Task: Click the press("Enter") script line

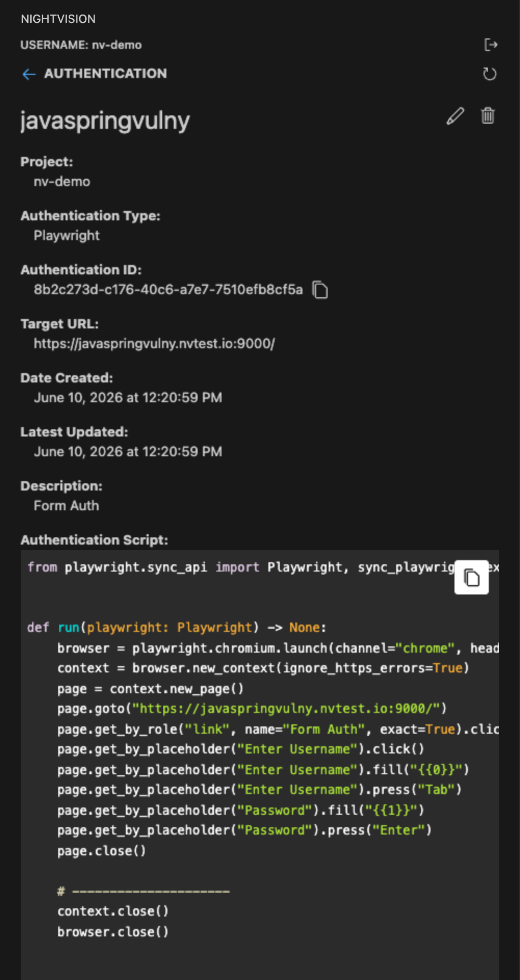Action: (244, 830)
